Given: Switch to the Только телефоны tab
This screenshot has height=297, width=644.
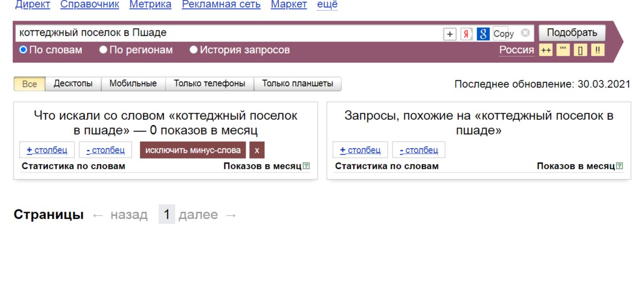Looking at the screenshot, I should coord(210,84).
